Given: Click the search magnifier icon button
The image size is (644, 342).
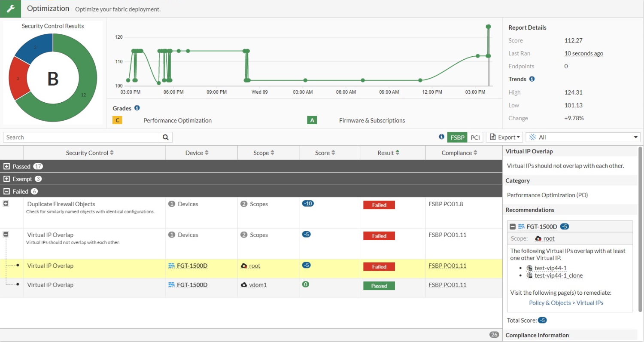Looking at the screenshot, I should pyautogui.click(x=166, y=137).
